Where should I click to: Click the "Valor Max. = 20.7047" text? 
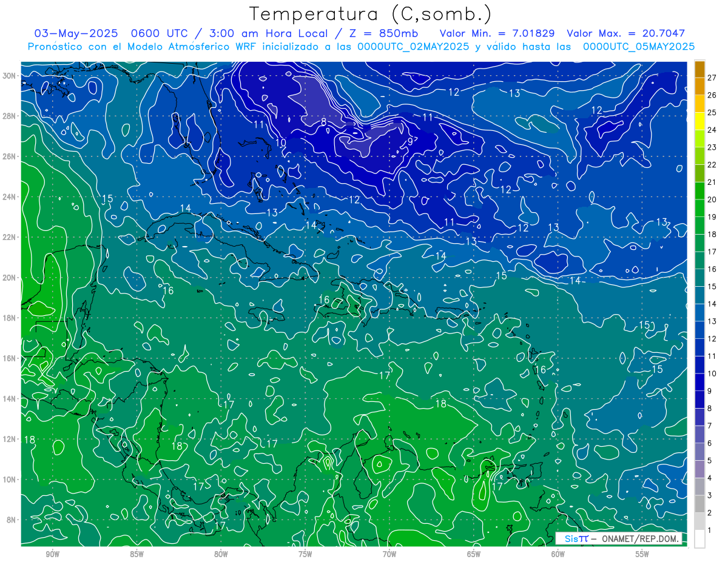click(x=625, y=33)
